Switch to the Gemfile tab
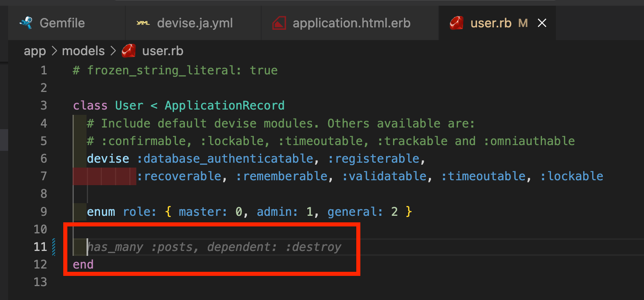Screen dimensions: 644x300 coord(62,23)
